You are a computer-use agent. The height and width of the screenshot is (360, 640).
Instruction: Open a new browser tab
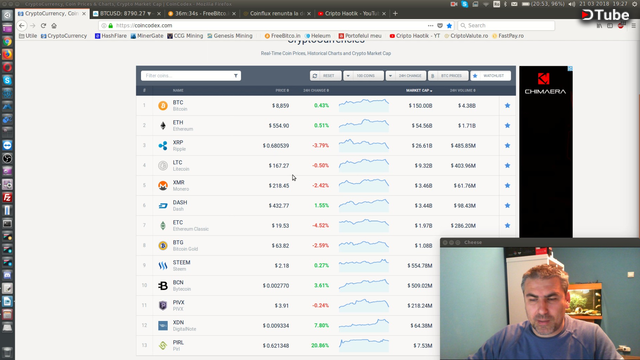tap(395, 13)
